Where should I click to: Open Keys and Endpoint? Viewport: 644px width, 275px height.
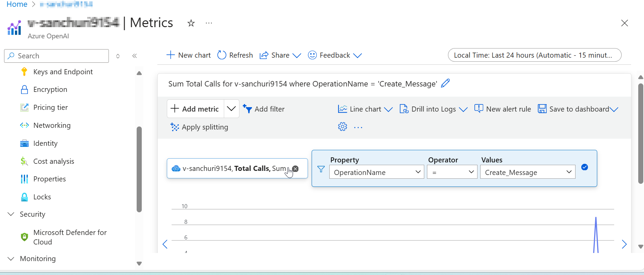click(x=63, y=72)
